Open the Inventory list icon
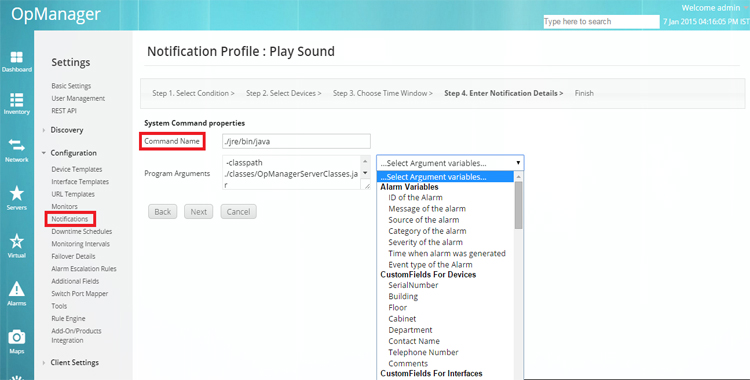This screenshot has height=380, width=750. [17, 100]
